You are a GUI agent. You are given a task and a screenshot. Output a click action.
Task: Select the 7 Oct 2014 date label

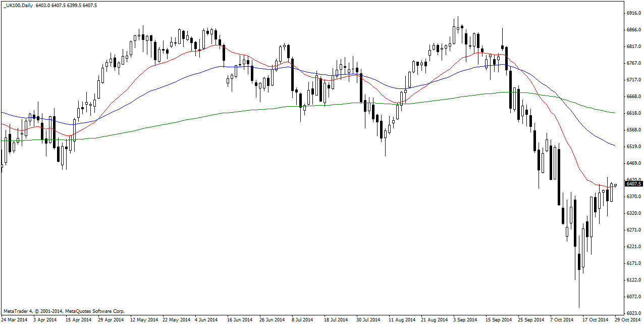(562, 319)
